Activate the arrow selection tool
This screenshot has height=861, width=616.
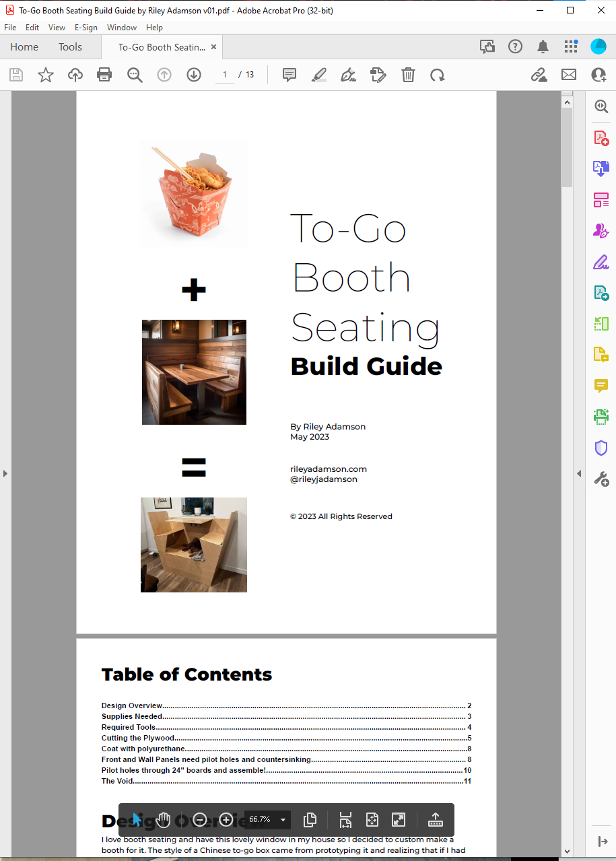tap(137, 819)
